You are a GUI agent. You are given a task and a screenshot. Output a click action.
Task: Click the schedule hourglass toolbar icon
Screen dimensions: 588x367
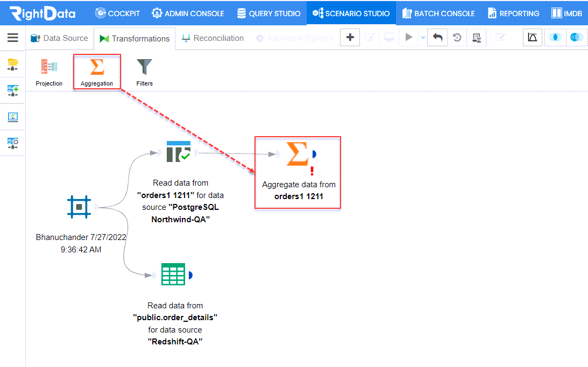[477, 38]
